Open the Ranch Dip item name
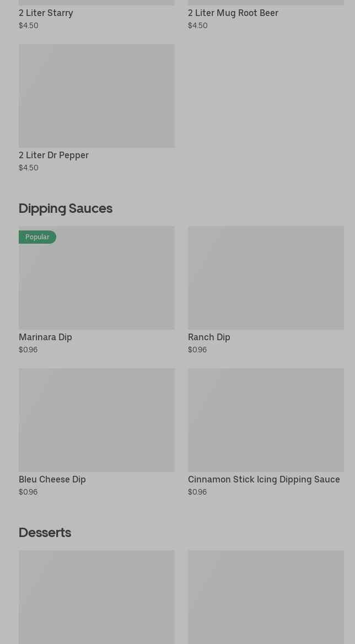Screen dimensions: 355x644 pos(209,337)
